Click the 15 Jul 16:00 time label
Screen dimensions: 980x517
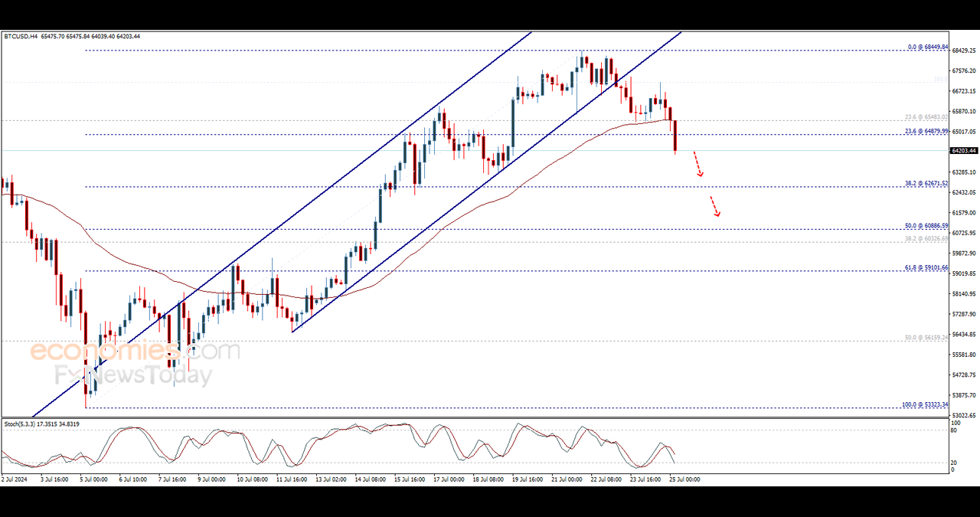[x=410, y=479]
